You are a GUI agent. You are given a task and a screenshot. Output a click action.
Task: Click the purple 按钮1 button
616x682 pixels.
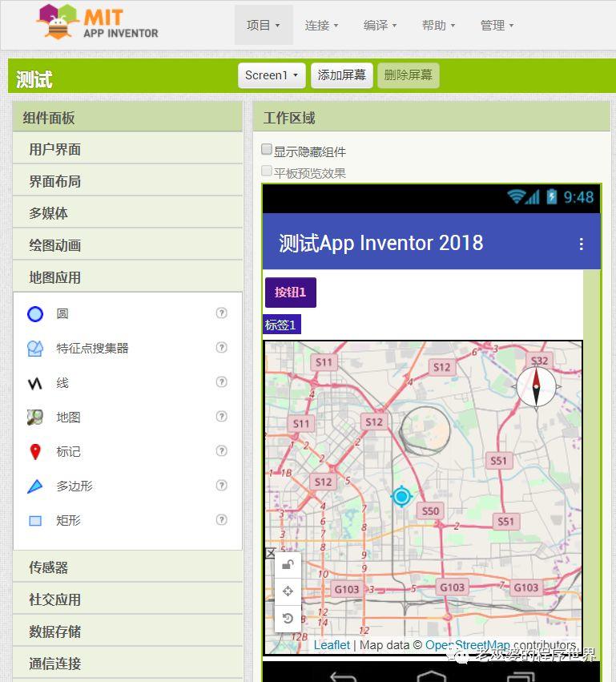pos(291,293)
